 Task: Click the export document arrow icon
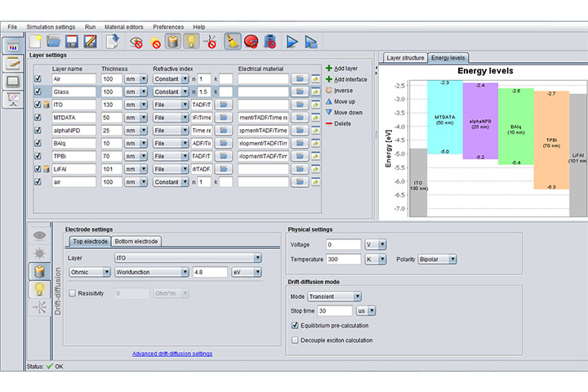113,42
